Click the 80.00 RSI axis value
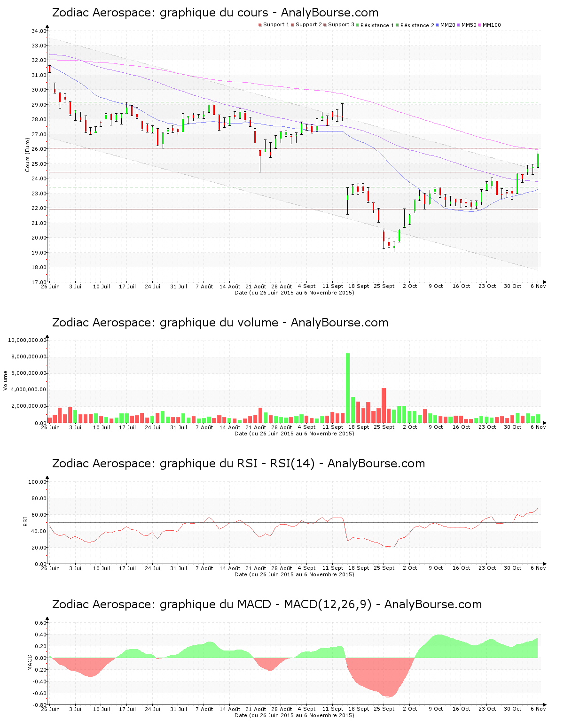This screenshot has width=564, height=728. pyautogui.click(x=39, y=498)
